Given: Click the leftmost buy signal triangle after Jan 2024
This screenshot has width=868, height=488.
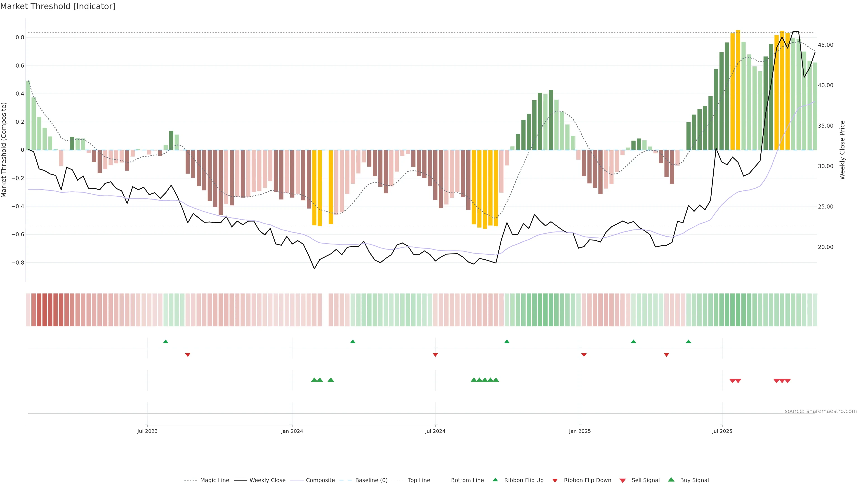Looking at the screenshot, I should pyautogui.click(x=314, y=380).
